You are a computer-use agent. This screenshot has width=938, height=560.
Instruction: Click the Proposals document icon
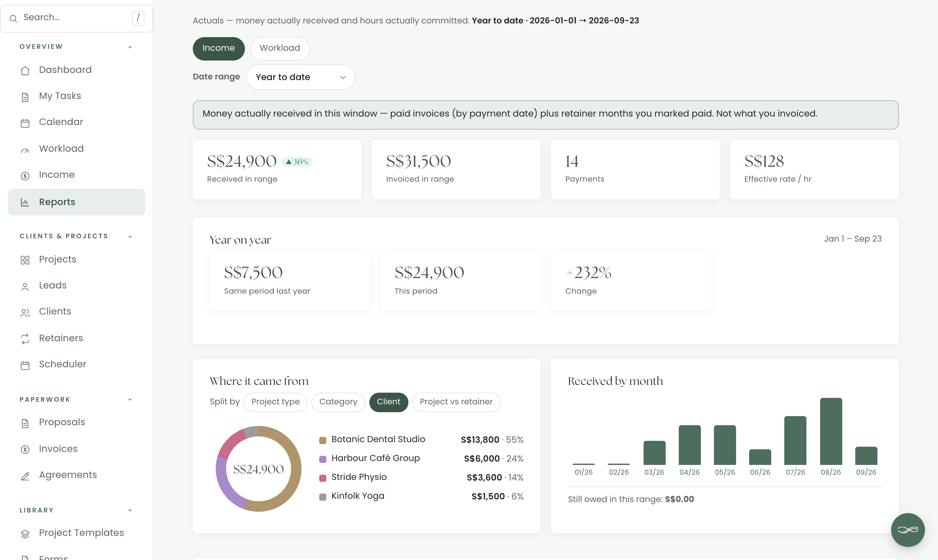click(25, 423)
